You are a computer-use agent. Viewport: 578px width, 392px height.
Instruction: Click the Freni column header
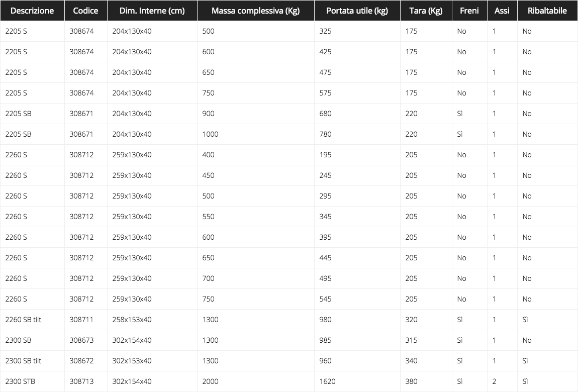click(x=469, y=11)
